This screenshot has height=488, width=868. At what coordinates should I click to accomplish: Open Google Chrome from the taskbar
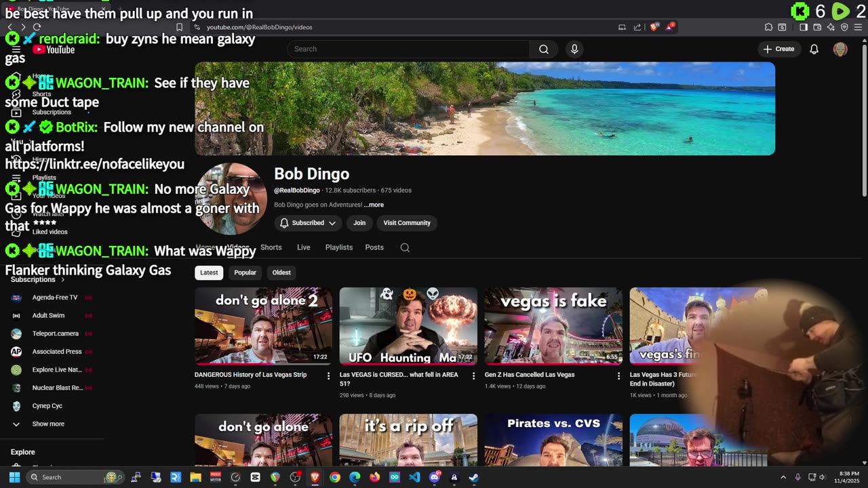click(x=335, y=477)
